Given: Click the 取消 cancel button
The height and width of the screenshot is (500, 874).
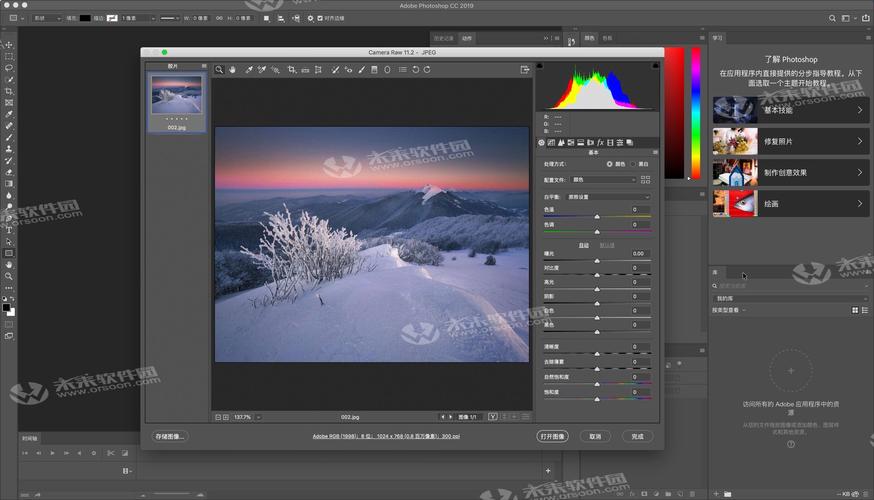Looking at the screenshot, I should click(595, 436).
